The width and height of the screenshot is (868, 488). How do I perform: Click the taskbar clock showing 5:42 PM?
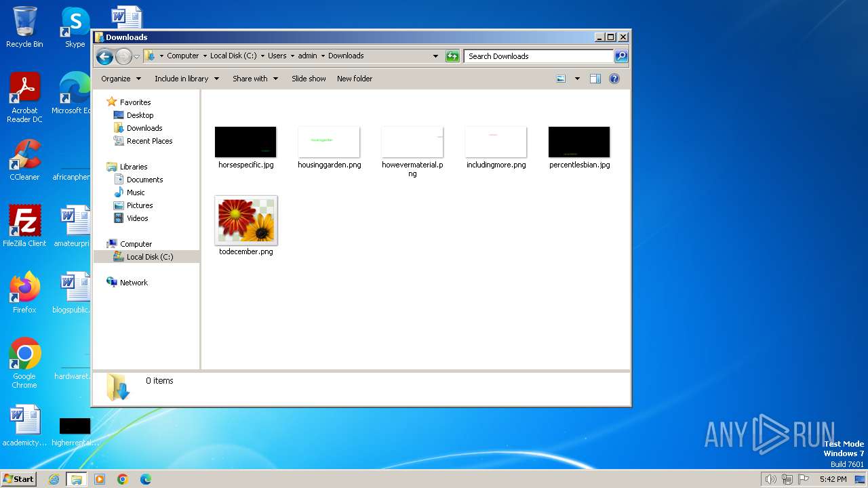tap(833, 479)
